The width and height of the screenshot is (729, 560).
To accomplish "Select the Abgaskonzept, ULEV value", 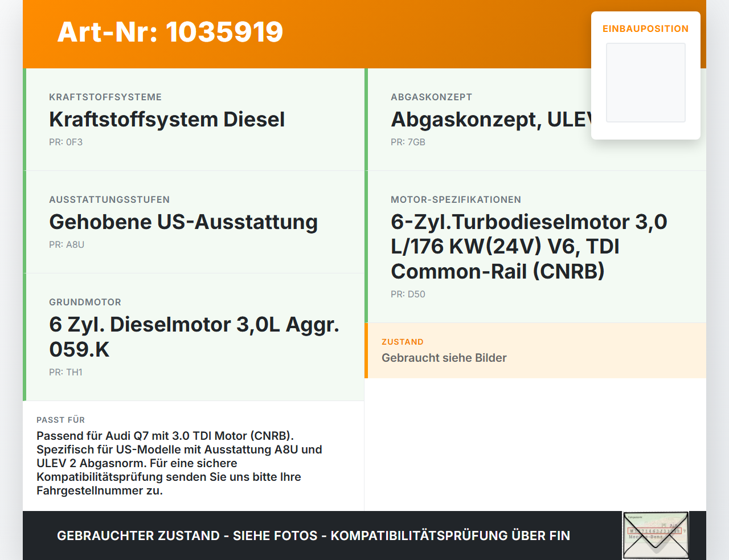I will click(491, 120).
